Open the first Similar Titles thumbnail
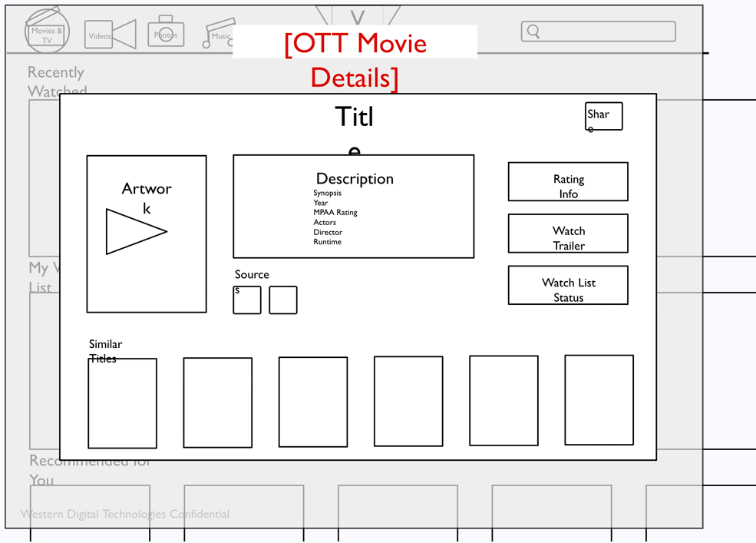This screenshot has height=543, width=756. (123, 402)
